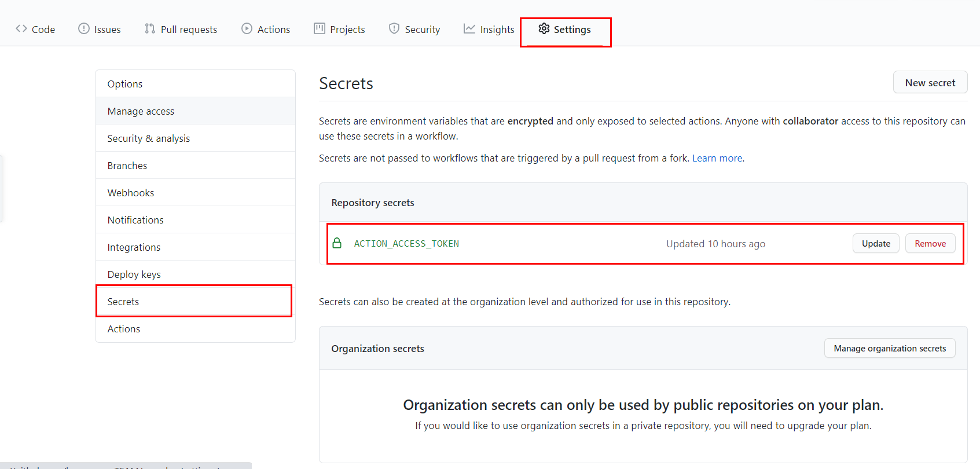Click the Security shield icon
The height and width of the screenshot is (469, 980).
(394, 28)
